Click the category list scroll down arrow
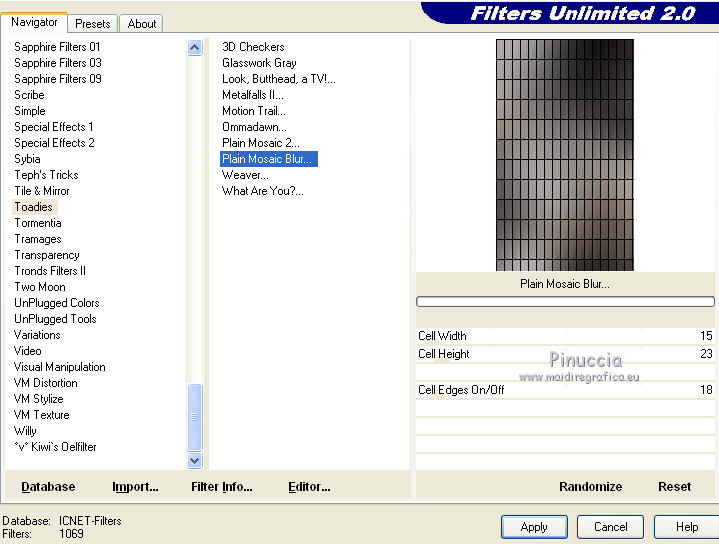The width and height of the screenshot is (719, 544). (x=194, y=460)
